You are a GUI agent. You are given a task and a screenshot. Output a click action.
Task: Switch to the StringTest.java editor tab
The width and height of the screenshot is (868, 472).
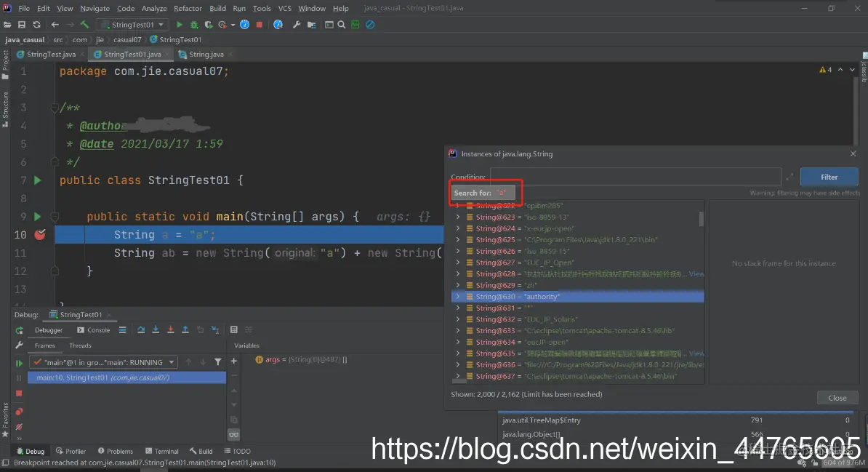pyautogui.click(x=51, y=55)
